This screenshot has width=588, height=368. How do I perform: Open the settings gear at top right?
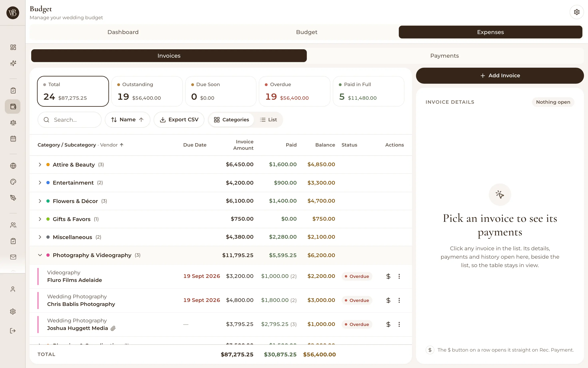577,12
